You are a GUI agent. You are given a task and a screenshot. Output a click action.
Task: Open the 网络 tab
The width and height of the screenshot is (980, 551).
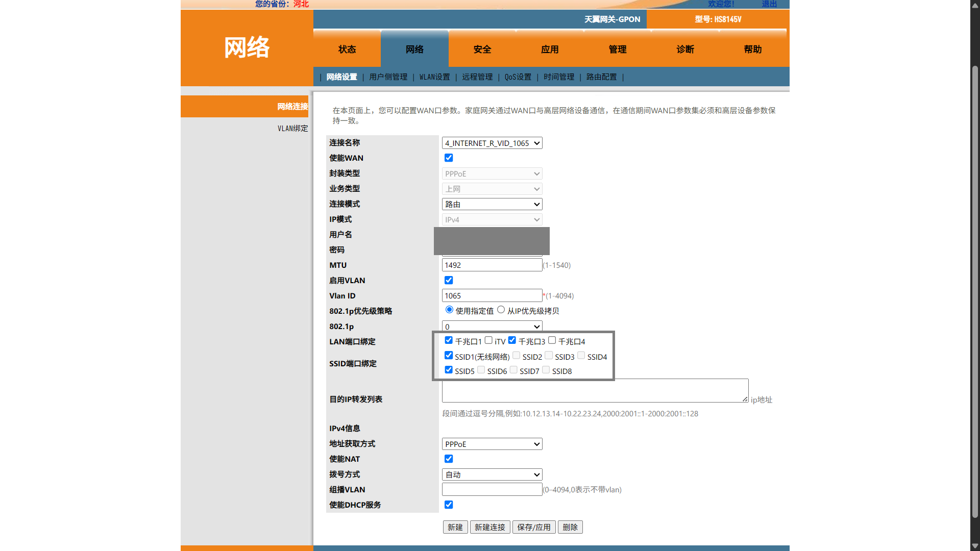[x=414, y=49]
